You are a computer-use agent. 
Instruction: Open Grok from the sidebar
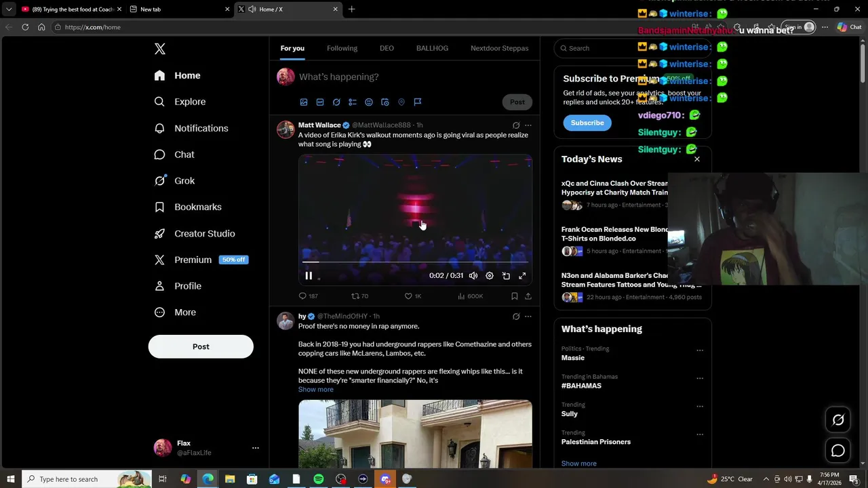tap(174, 181)
